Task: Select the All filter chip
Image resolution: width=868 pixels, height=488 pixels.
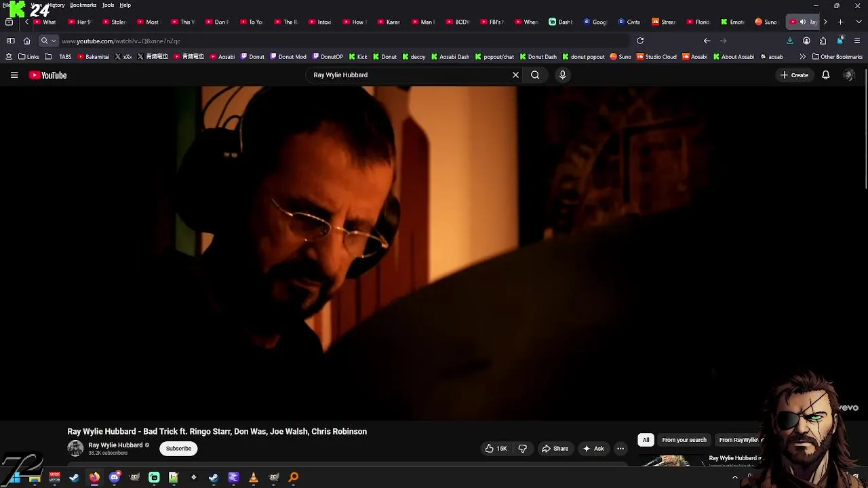Action: 646,440
